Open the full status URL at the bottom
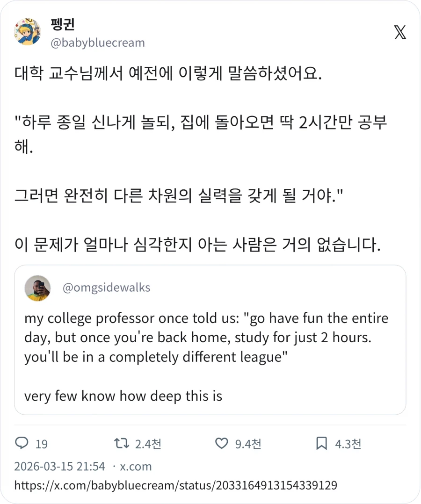Image resolution: width=421 pixels, height=504 pixels. click(x=175, y=486)
